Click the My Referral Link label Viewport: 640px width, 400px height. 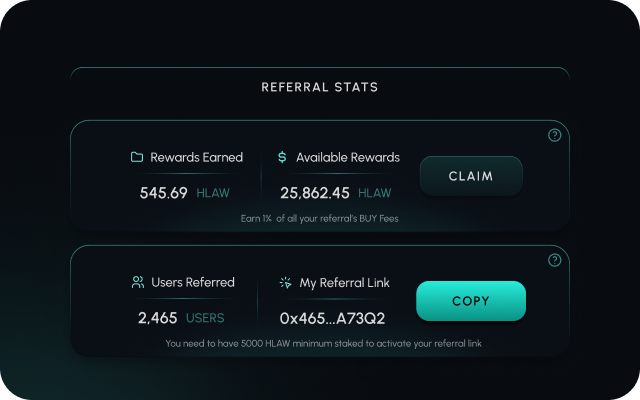point(345,283)
